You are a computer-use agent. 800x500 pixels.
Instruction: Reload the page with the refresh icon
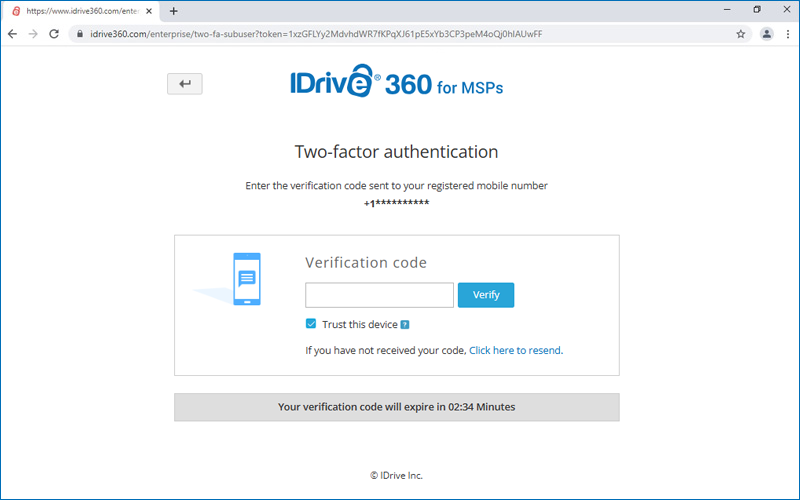click(54, 34)
